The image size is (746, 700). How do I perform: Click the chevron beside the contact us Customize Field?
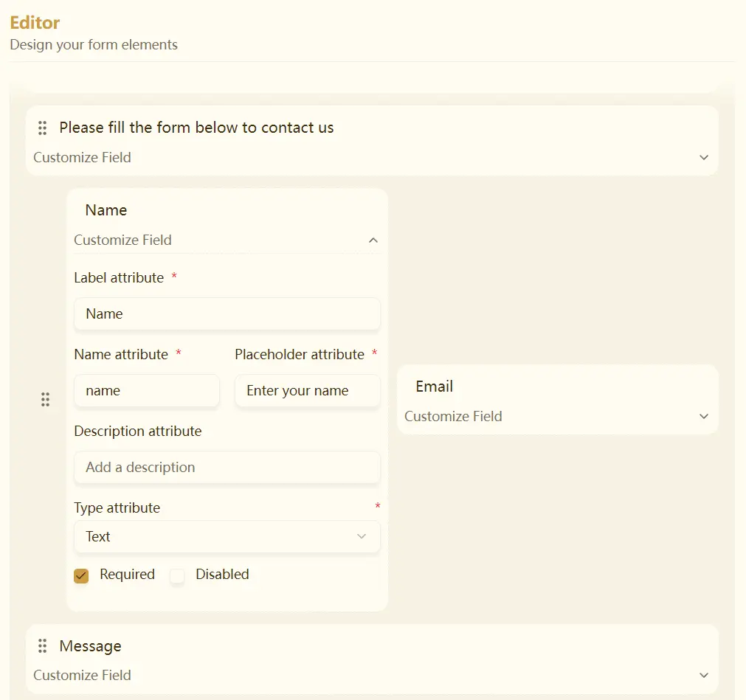tap(703, 157)
